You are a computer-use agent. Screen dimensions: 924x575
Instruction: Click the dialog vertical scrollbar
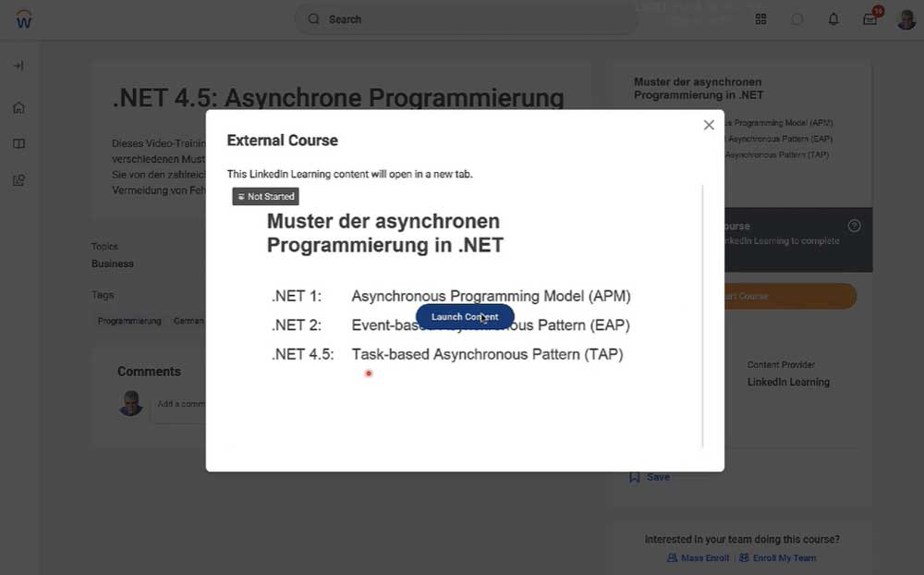702,317
